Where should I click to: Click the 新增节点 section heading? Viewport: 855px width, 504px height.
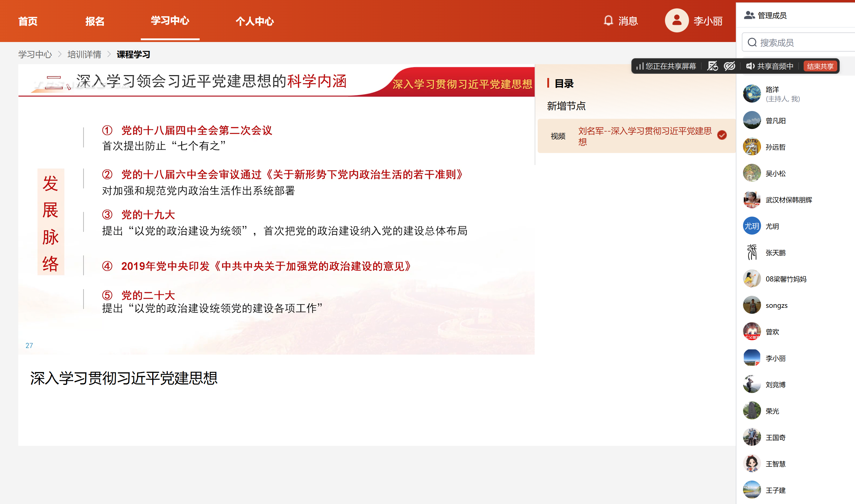(566, 106)
